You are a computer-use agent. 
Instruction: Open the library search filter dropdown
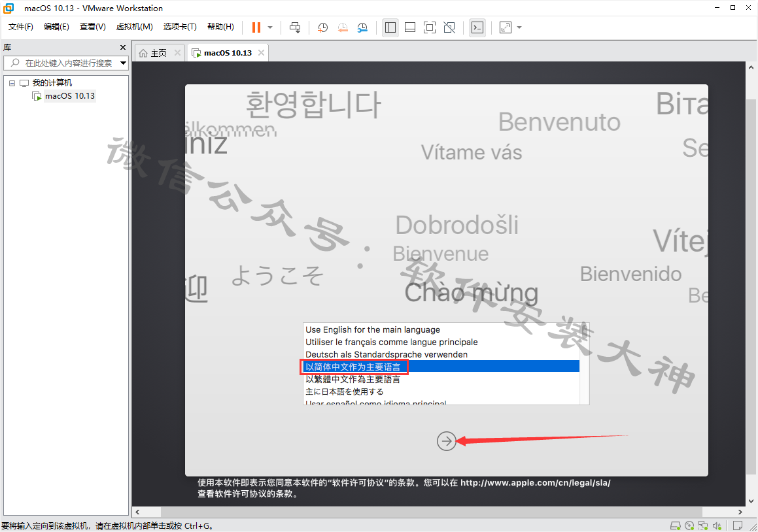[x=123, y=63]
